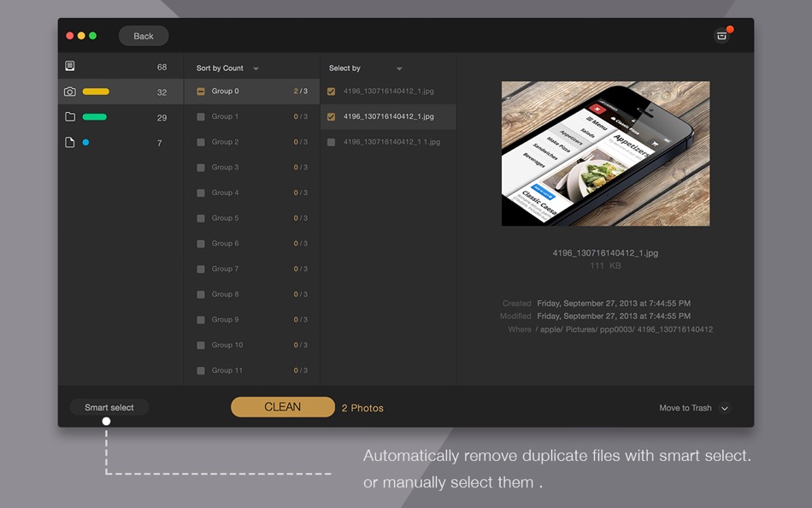Check the Group 3 checkbox
Viewport: 812px width, 508px height.
[x=200, y=168]
